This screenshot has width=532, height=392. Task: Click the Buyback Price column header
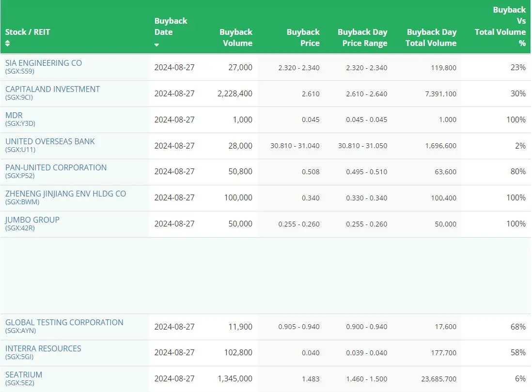pyautogui.click(x=303, y=38)
